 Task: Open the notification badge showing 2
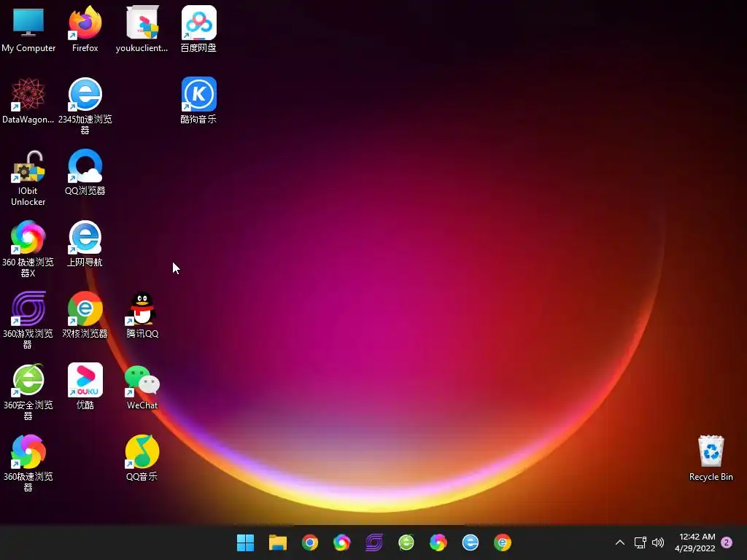click(727, 542)
